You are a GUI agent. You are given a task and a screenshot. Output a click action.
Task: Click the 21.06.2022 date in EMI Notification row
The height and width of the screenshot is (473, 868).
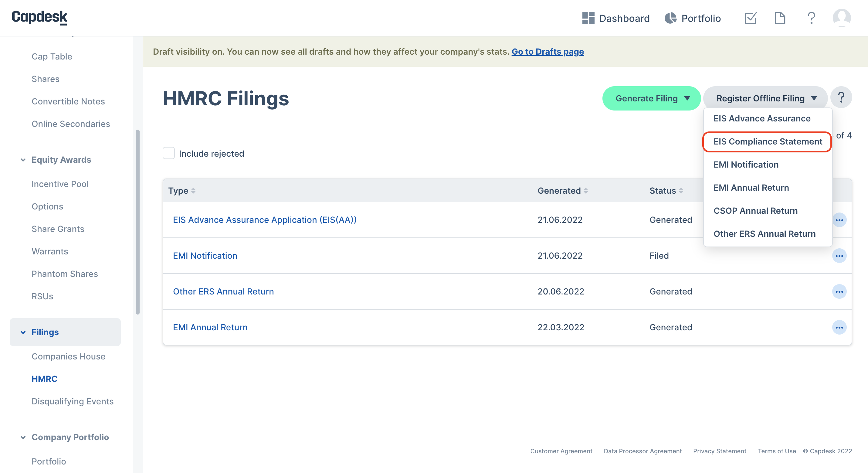point(560,256)
